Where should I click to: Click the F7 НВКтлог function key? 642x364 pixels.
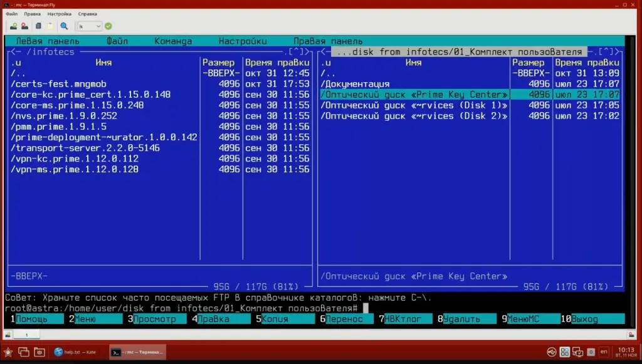(406, 319)
